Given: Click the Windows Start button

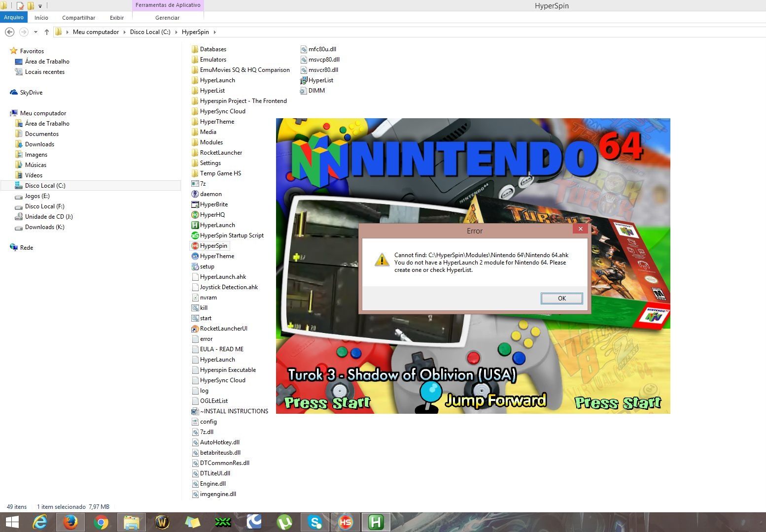Looking at the screenshot, I should pyautogui.click(x=11, y=522).
